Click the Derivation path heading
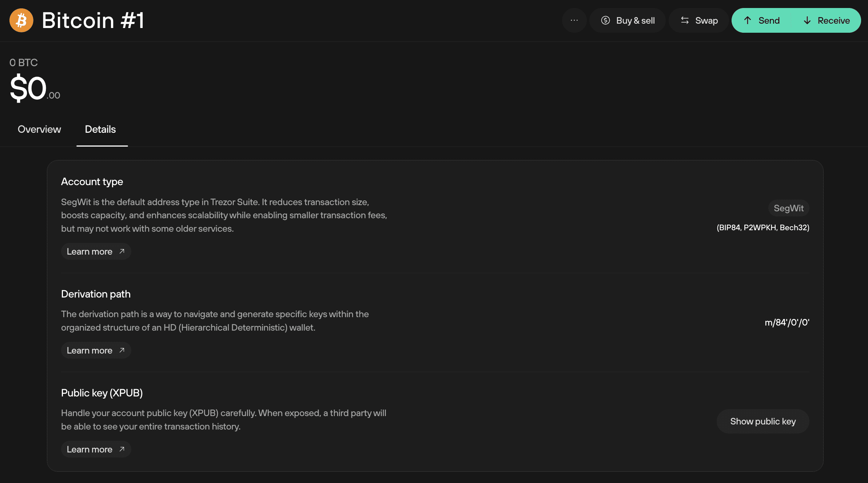This screenshot has width=868, height=483. click(x=96, y=294)
